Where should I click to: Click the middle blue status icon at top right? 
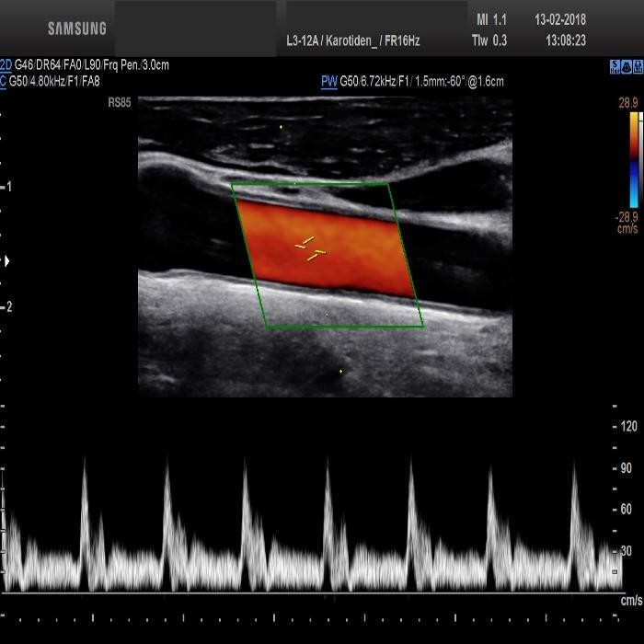pyautogui.click(x=625, y=67)
